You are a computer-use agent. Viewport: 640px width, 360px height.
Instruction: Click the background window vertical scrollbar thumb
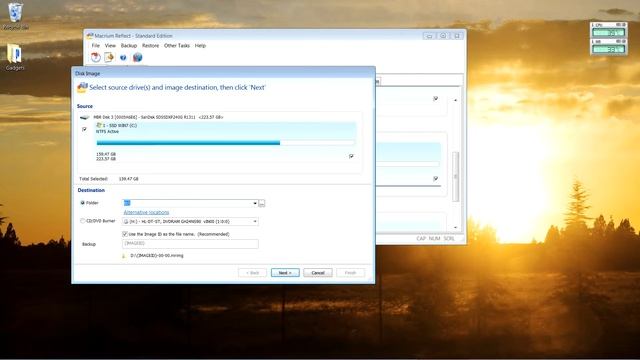tap(456, 176)
